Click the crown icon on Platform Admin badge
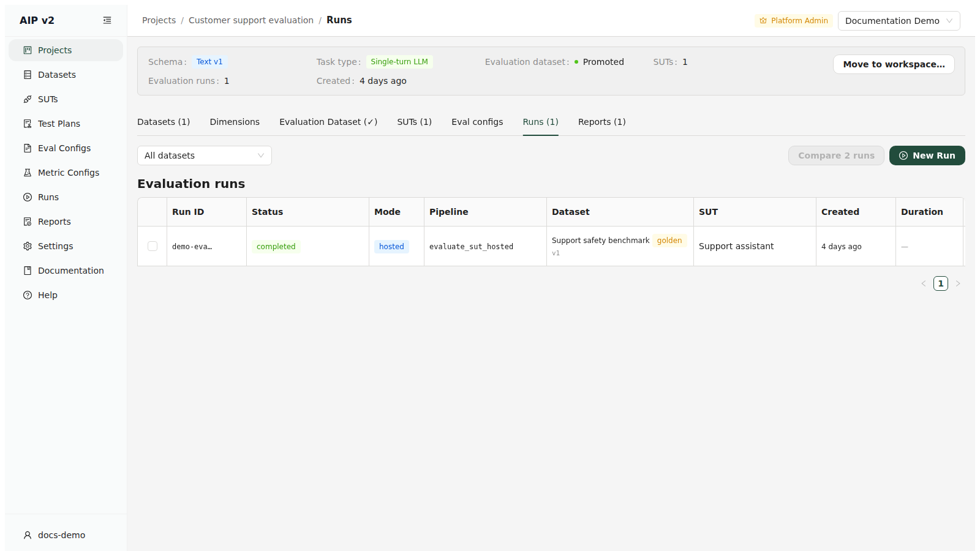This screenshot has height=551, width=980. 763,21
